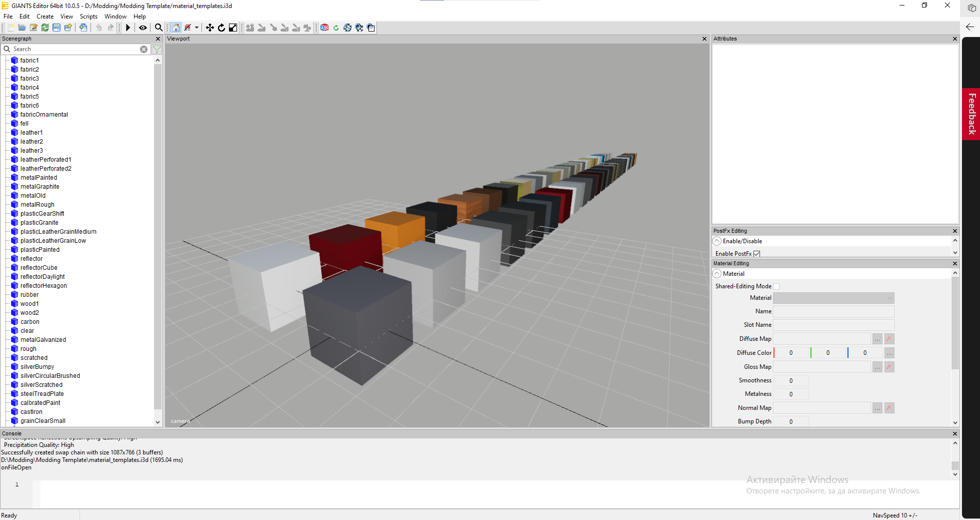Click the notepad edit icon in toolbar
This screenshot has height=520, width=980.
tap(33, 28)
